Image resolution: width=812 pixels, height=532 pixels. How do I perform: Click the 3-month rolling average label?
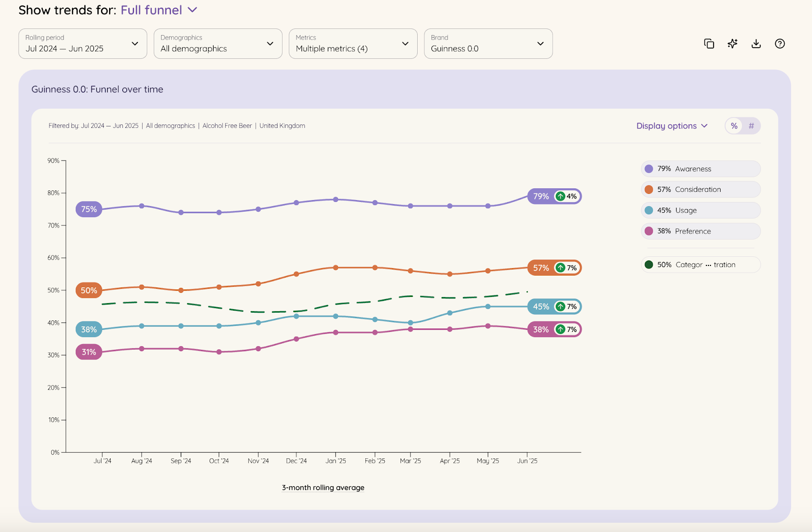click(x=323, y=488)
